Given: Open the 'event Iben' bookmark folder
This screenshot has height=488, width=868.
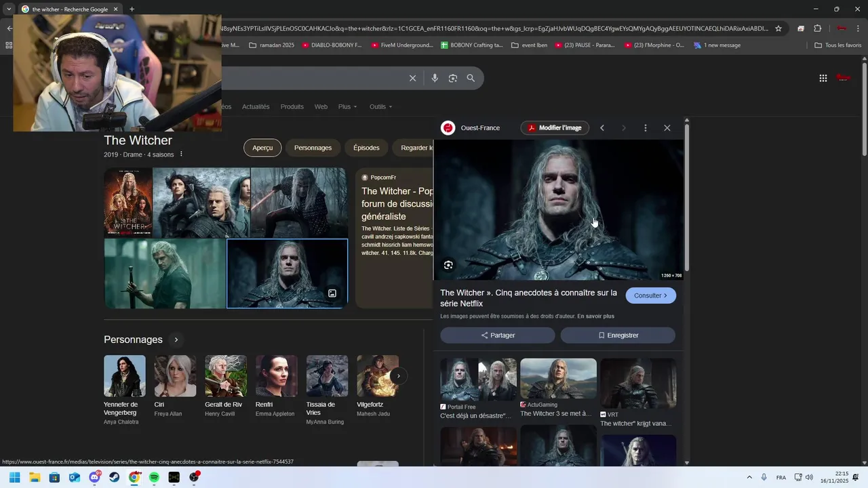Looking at the screenshot, I should click(529, 45).
